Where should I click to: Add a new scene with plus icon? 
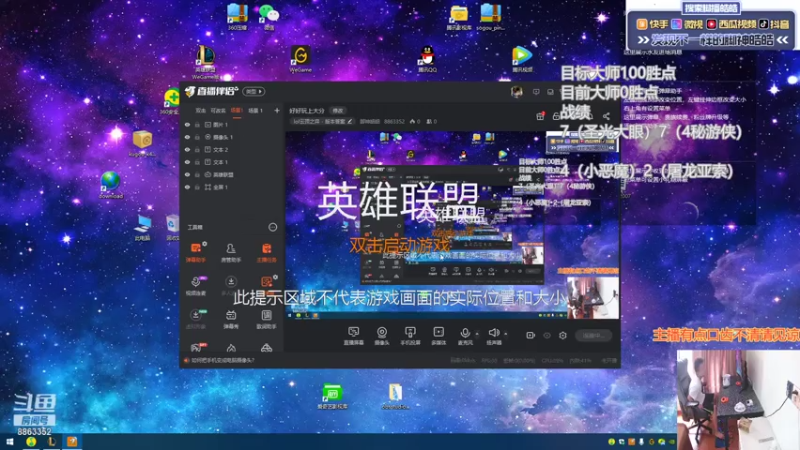pyautogui.click(x=277, y=110)
